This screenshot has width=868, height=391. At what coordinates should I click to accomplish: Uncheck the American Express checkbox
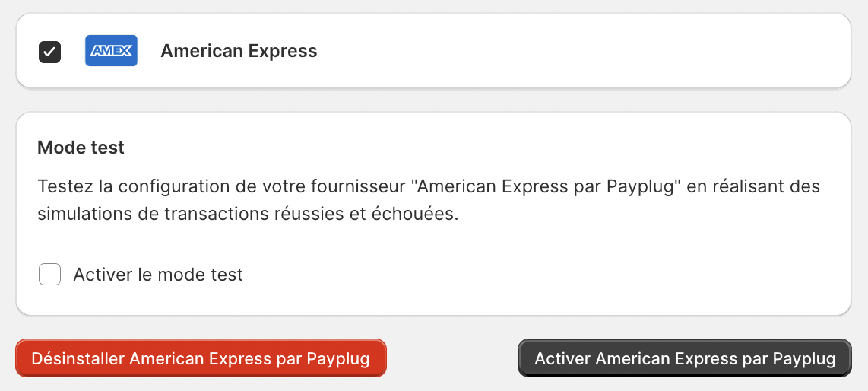point(50,52)
